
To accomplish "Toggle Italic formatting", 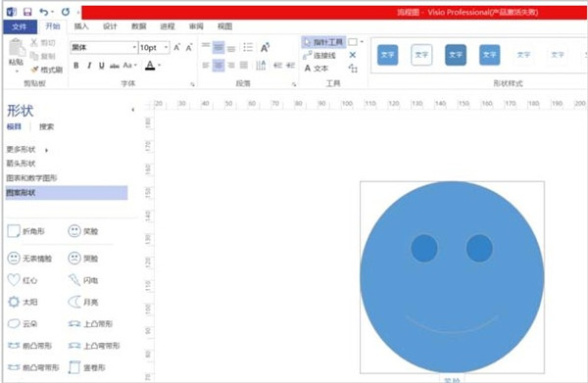I will click(89, 66).
